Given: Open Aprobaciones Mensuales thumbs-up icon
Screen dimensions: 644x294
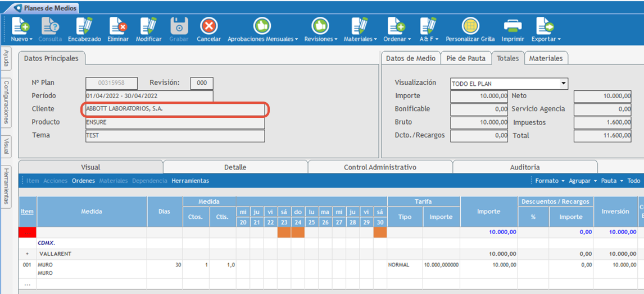Looking at the screenshot, I should (x=262, y=26).
